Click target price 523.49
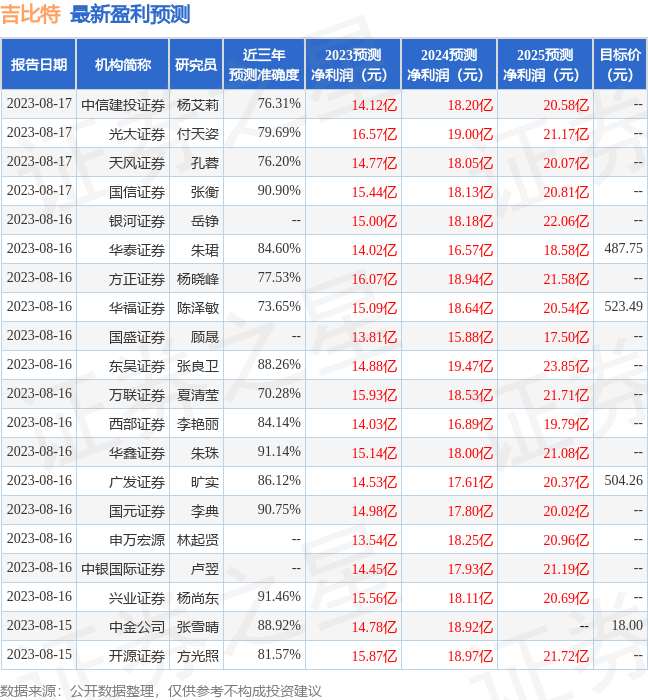The image size is (648, 700). pyautogui.click(x=623, y=307)
